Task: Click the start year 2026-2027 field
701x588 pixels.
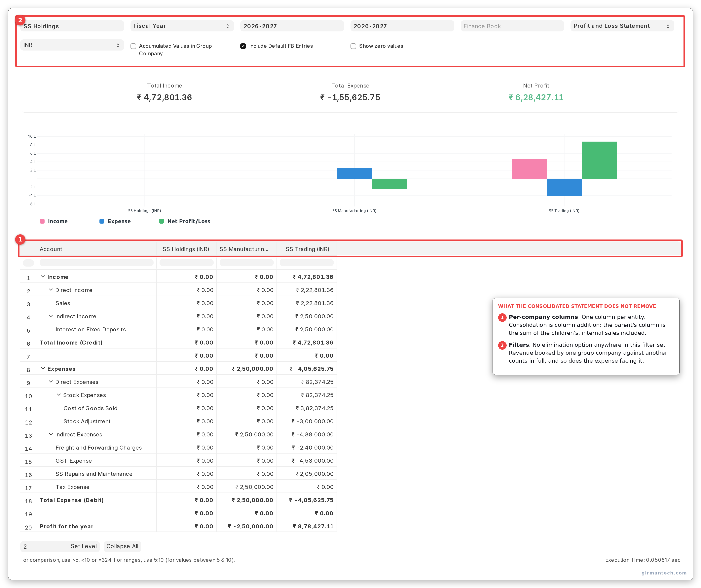Action: (292, 26)
